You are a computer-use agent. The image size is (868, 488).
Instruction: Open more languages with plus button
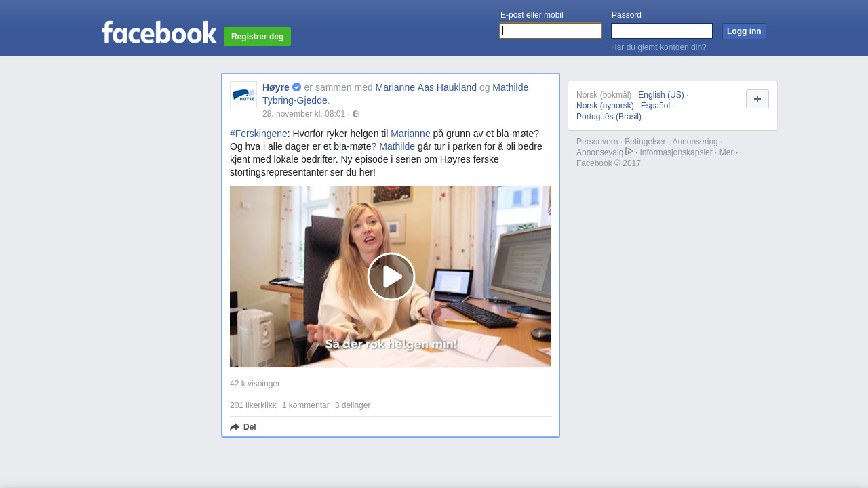[x=757, y=99]
